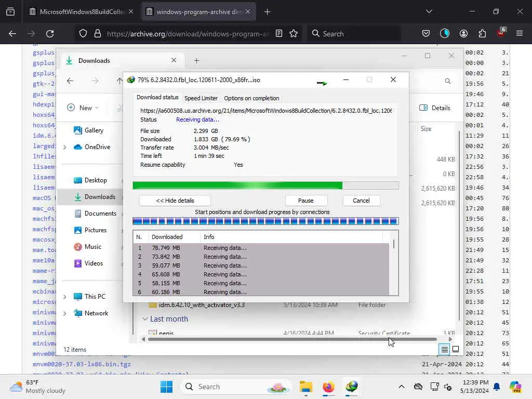This screenshot has width=532, height=399.
Task: Open Documents in Explorer sidebar
Action: [96, 214]
